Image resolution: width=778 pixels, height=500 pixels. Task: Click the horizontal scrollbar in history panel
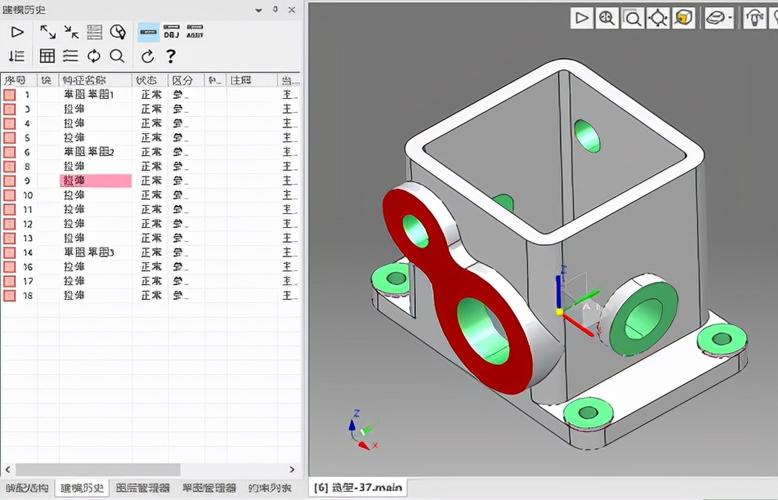(98, 469)
